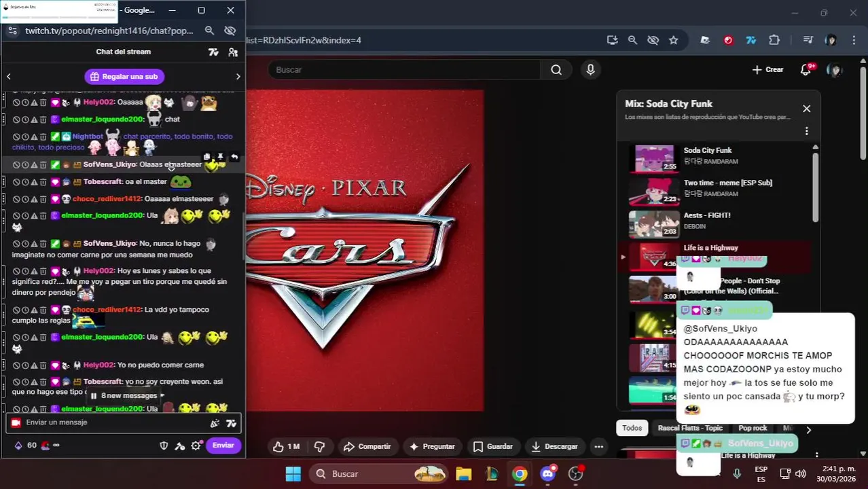Open YouTube account avatar menu
The height and width of the screenshot is (489, 868).
pyautogui.click(x=835, y=70)
